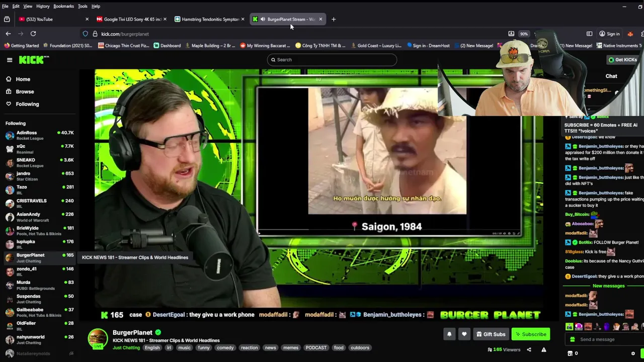Open Chicago Thin Crust Pizza bookmark
The image size is (644, 362).
[124, 45]
